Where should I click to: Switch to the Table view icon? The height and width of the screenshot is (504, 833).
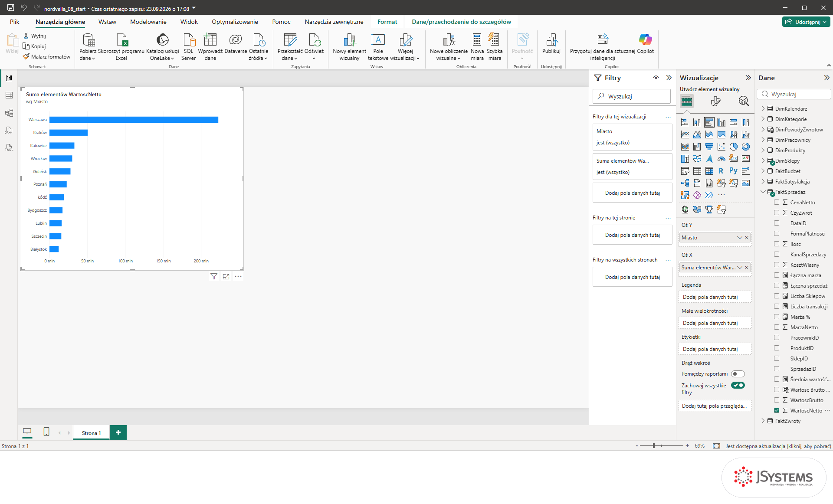pyautogui.click(x=9, y=95)
